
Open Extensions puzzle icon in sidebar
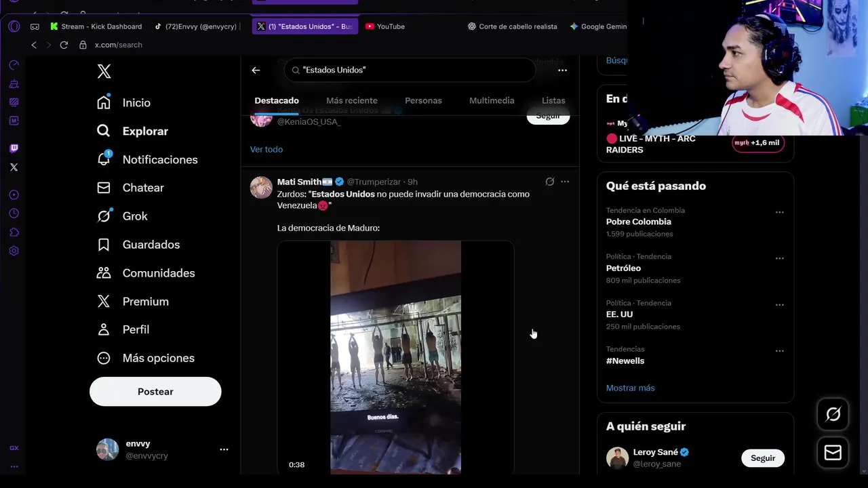(x=14, y=232)
